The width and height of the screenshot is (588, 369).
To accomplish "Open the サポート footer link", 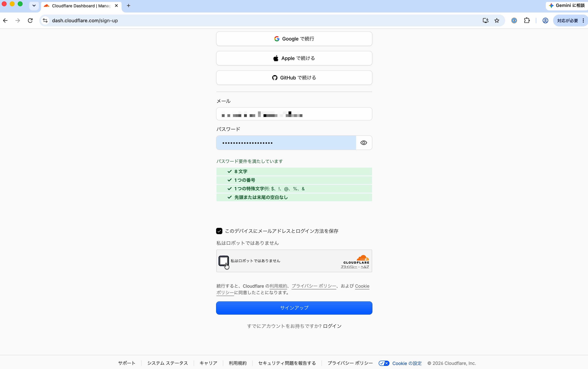I will tap(127, 363).
